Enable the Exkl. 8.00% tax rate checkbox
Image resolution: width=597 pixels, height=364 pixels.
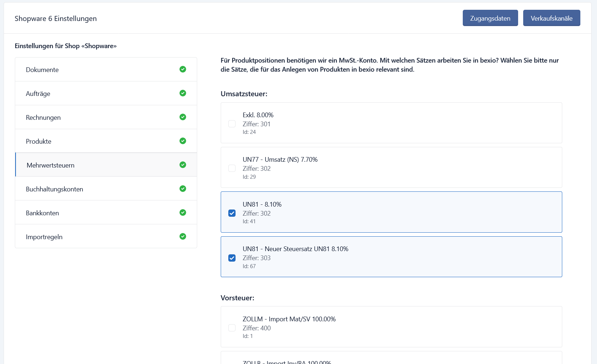[232, 124]
